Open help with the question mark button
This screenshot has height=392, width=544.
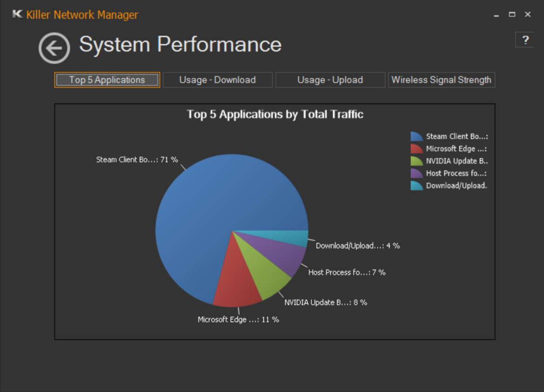tap(525, 40)
